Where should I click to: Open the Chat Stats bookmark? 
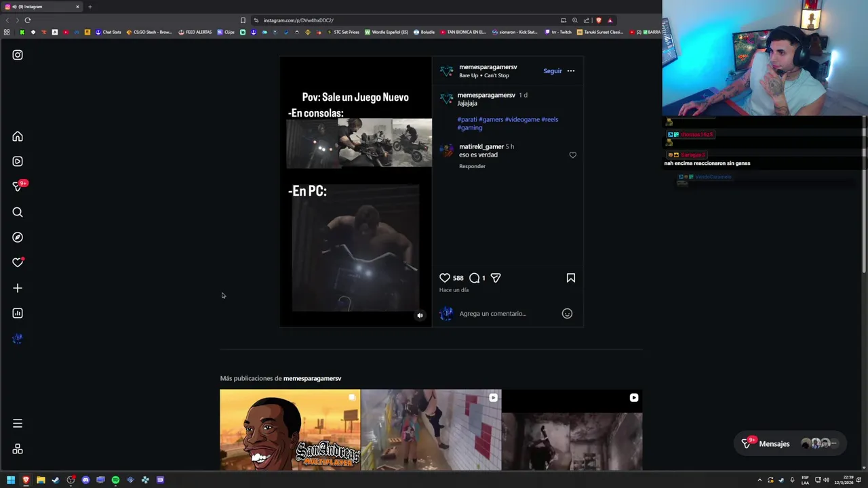[108, 32]
